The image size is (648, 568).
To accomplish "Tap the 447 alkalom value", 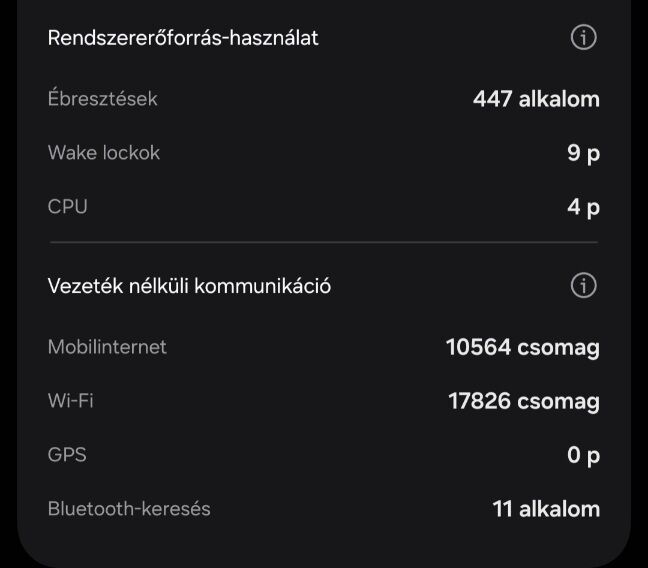I will (536, 99).
